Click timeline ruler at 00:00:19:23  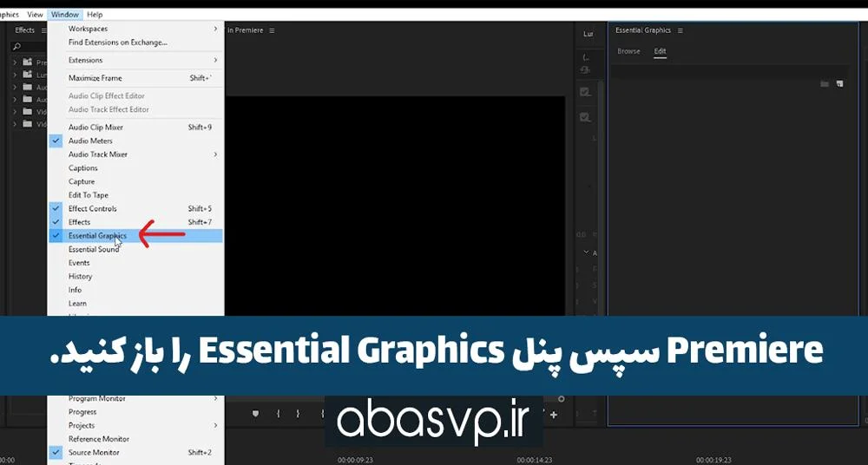(713, 460)
